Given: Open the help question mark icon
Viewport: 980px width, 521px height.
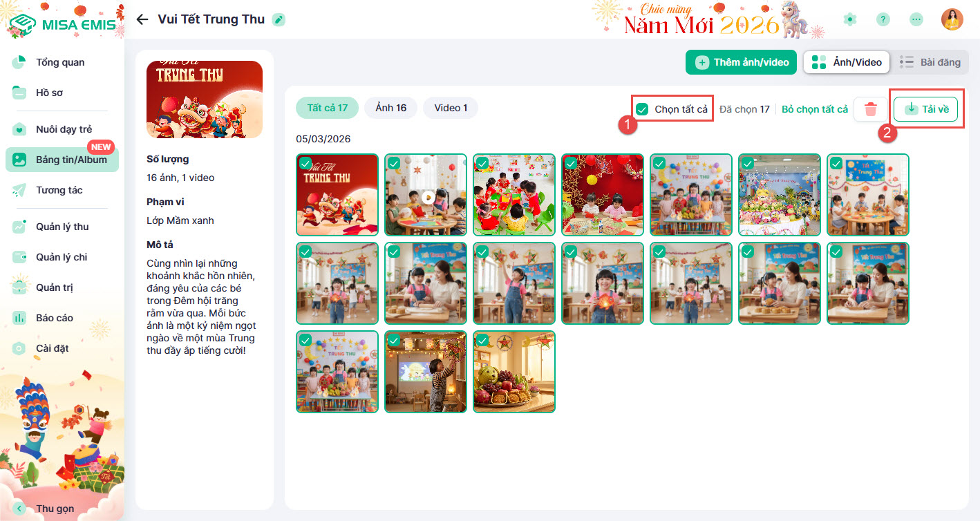Looking at the screenshot, I should pyautogui.click(x=883, y=19).
